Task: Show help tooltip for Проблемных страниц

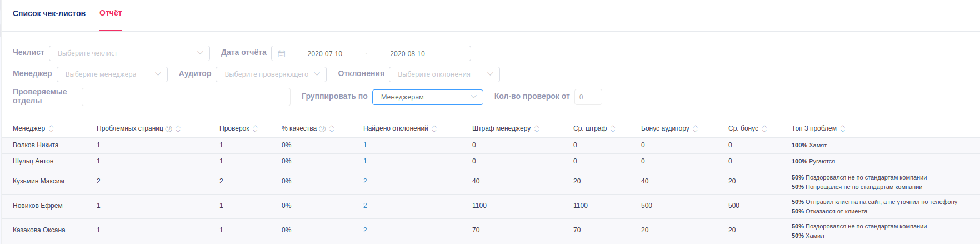Action: (x=169, y=129)
